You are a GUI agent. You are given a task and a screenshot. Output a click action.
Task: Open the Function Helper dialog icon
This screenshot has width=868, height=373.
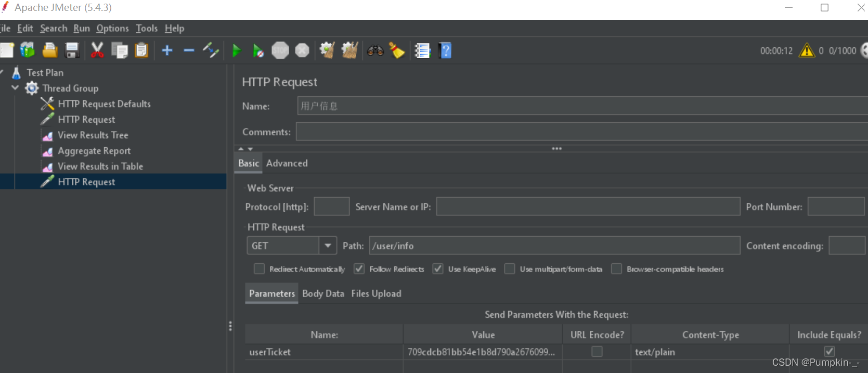[422, 50]
